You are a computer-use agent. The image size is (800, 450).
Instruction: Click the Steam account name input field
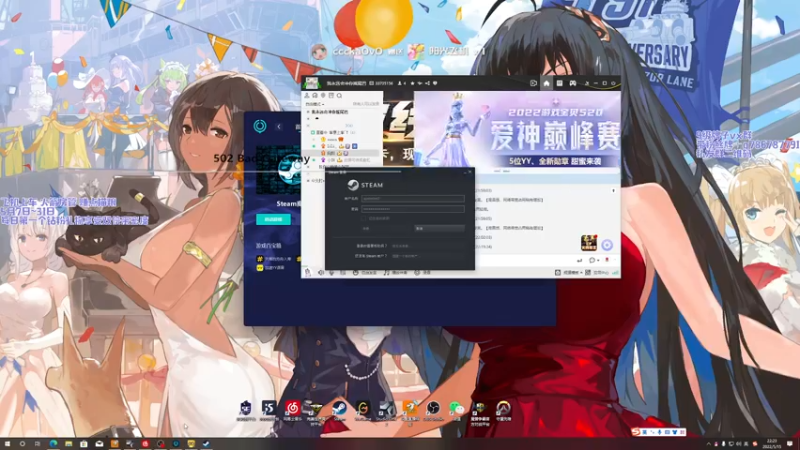pos(413,198)
